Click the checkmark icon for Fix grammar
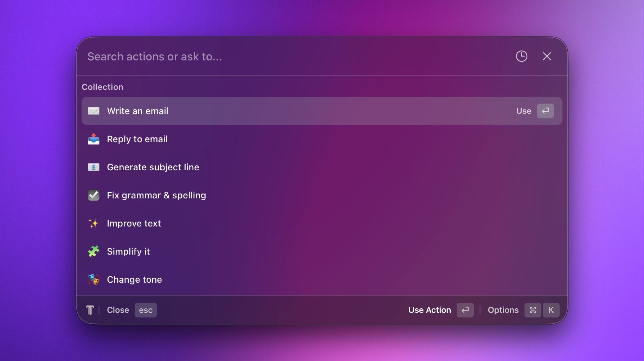 [x=94, y=195]
